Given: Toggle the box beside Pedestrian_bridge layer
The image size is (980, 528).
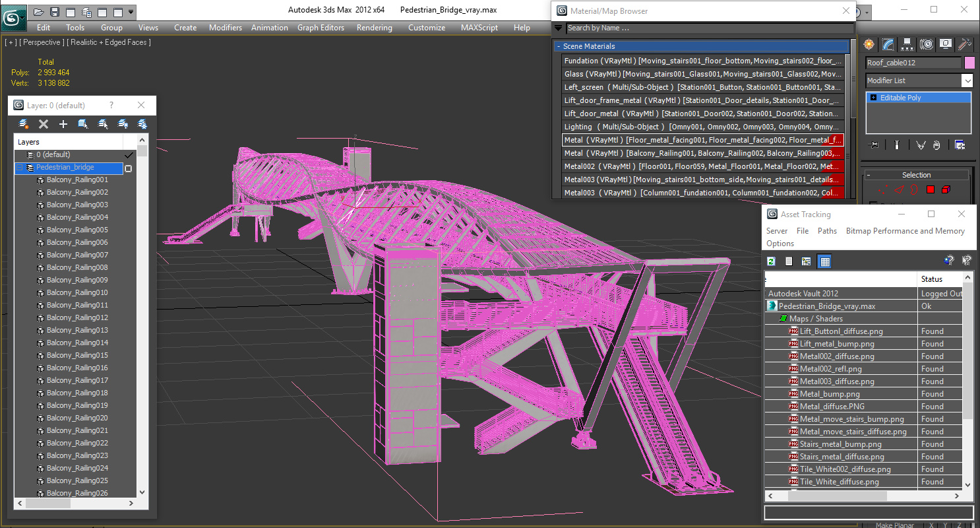Looking at the screenshot, I should click(129, 168).
